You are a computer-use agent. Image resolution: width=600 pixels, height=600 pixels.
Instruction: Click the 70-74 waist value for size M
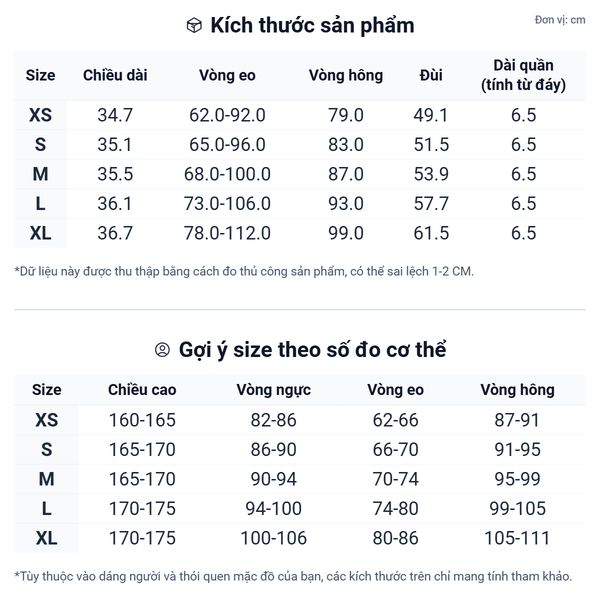pyautogui.click(x=396, y=480)
